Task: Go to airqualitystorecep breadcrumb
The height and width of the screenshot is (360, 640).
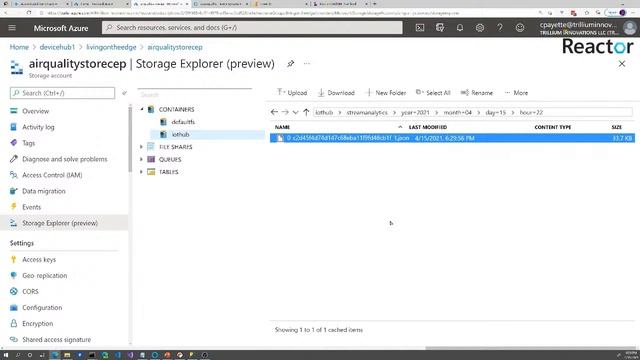Action: pyautogui.click(x=175, y=47)
